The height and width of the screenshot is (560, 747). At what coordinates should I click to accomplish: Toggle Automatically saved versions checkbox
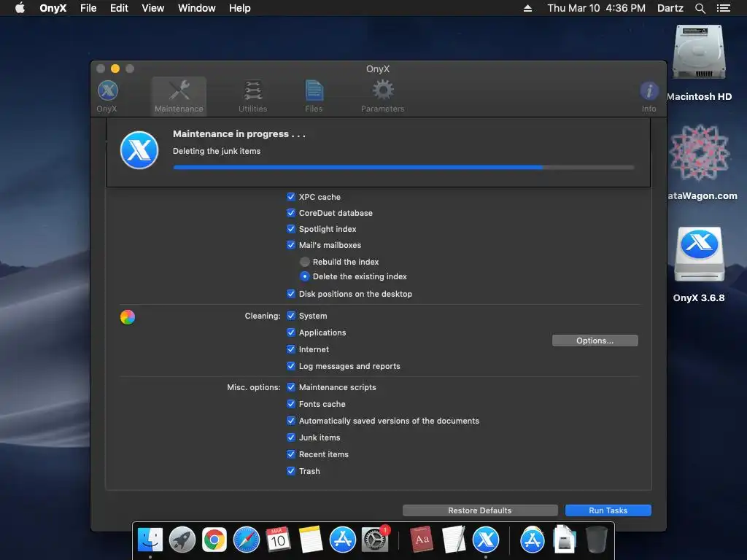(x=291, y=421)
